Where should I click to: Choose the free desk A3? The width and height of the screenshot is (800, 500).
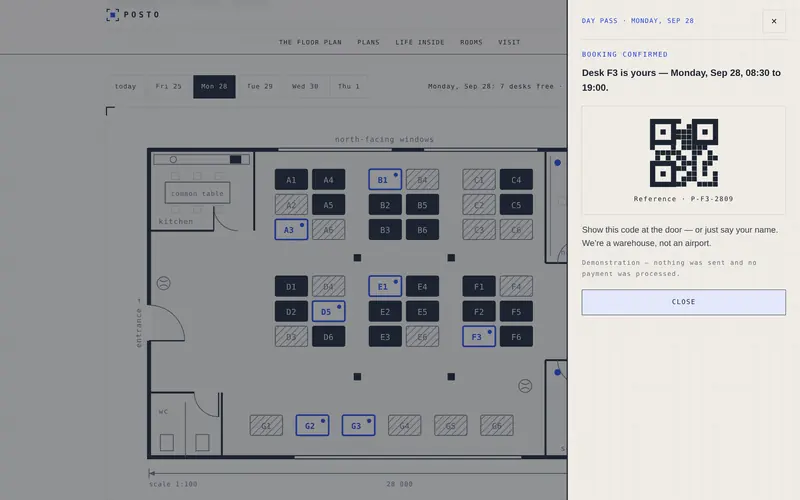point(291,230)
